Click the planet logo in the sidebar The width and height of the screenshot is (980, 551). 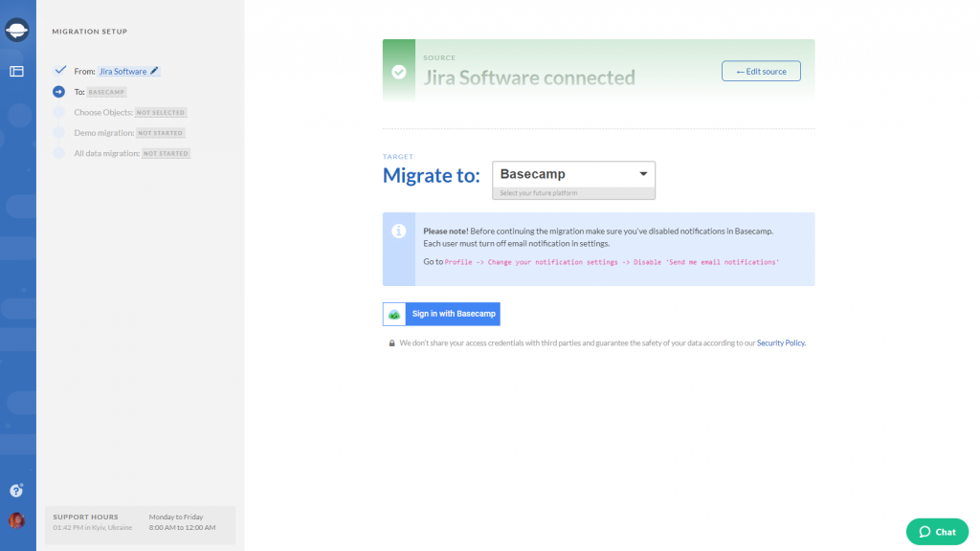point(17,31)
